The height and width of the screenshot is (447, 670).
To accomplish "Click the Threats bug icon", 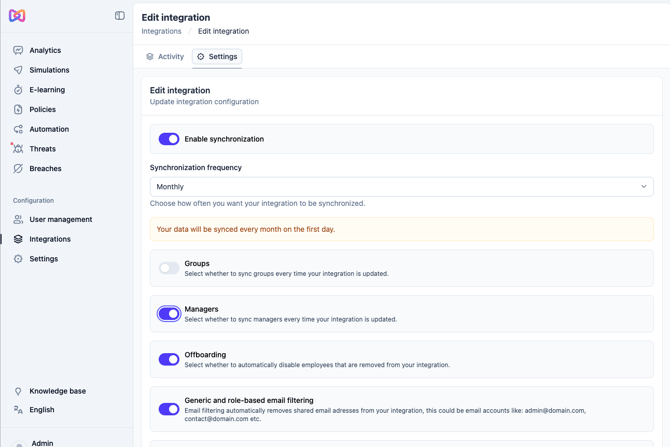I will click(18, 149).
